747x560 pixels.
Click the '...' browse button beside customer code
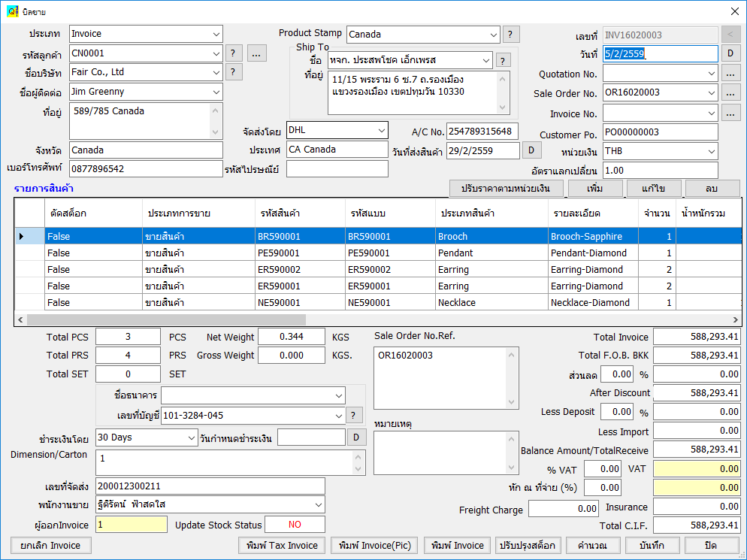257,53
